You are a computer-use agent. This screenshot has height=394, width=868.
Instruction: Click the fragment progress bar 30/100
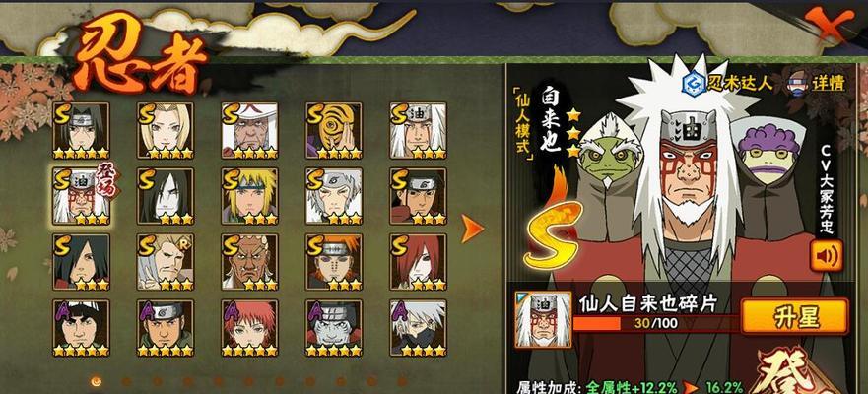point(655,323)
